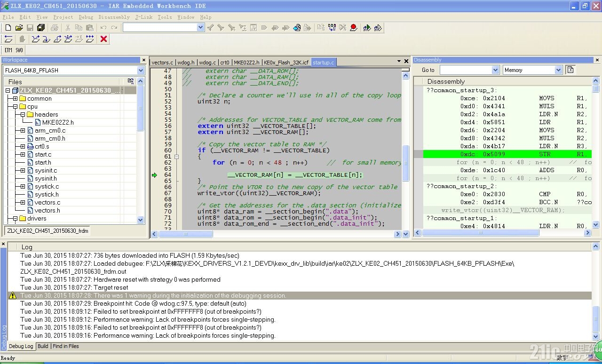Click the Save All toolbar icon
The width and height of the screenshot is (602, 364).
tap(40, 28)
